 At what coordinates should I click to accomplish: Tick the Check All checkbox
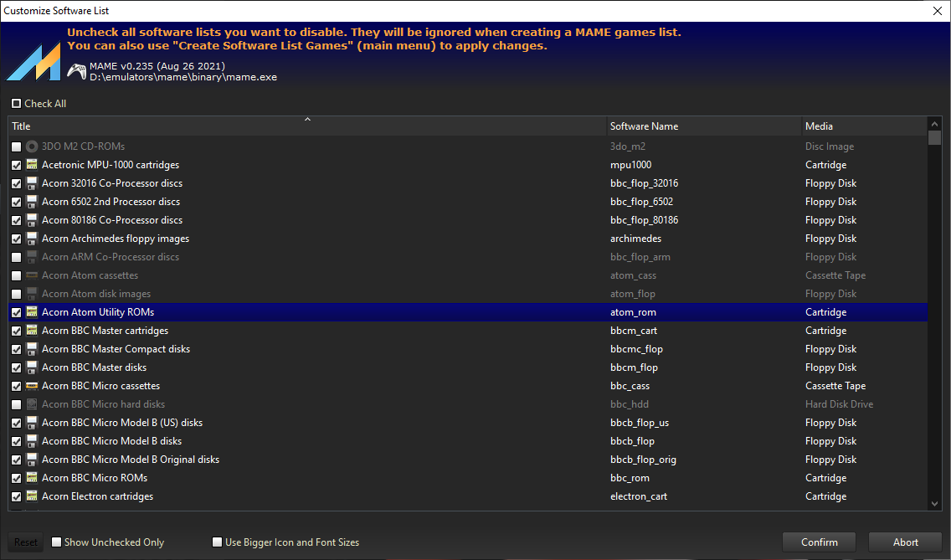(x=17, y=104)
